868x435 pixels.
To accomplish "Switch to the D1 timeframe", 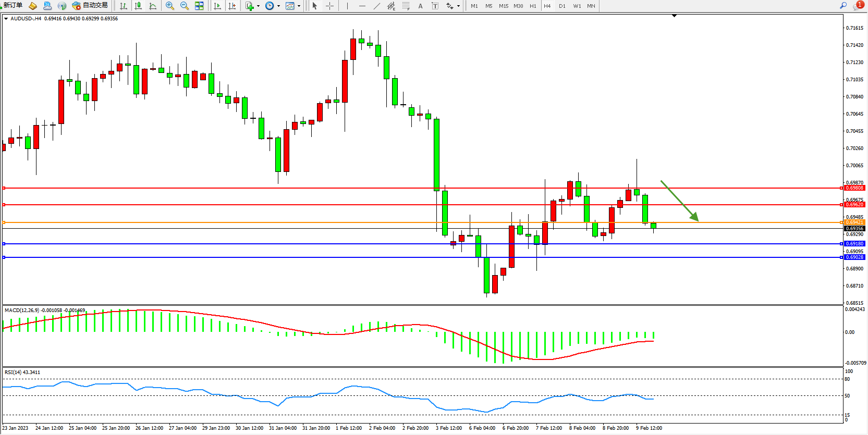I will [x=562, y=6].
